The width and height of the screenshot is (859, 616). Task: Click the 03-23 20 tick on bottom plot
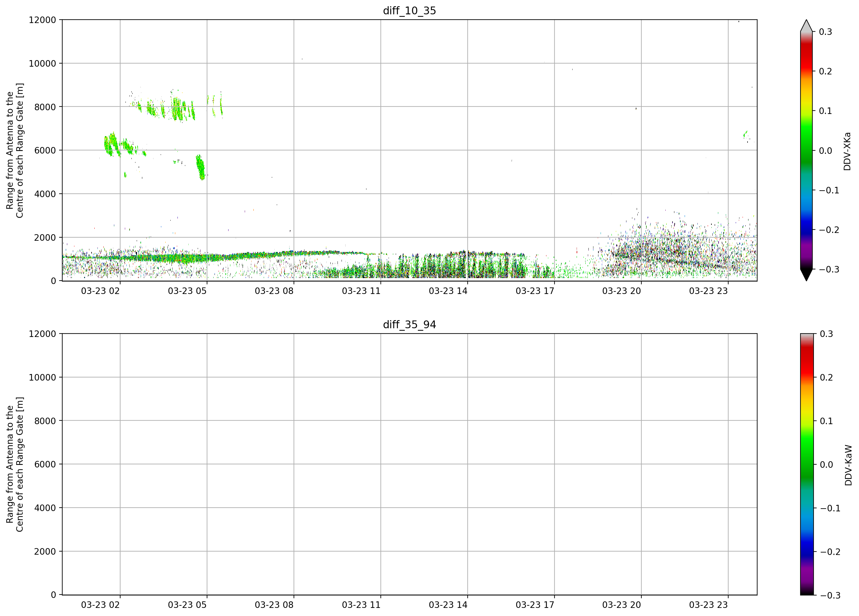click(x=621, y=605)
